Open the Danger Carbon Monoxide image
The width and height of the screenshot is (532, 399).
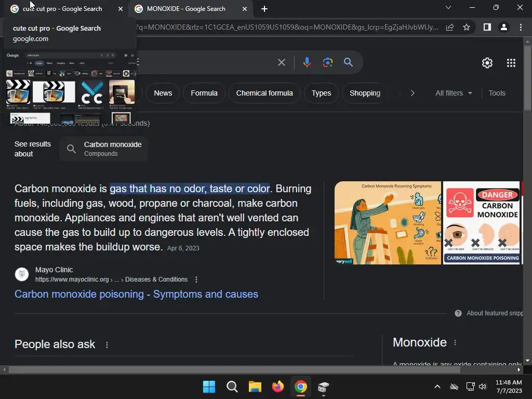point(481,223)
